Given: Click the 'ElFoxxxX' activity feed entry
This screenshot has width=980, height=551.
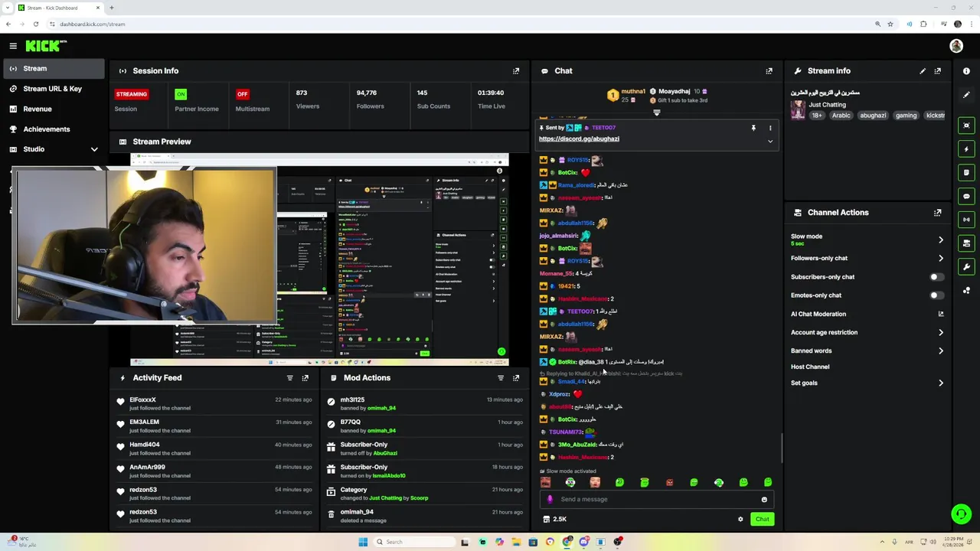Looking at the screenshot, I should tap(213, 404).
